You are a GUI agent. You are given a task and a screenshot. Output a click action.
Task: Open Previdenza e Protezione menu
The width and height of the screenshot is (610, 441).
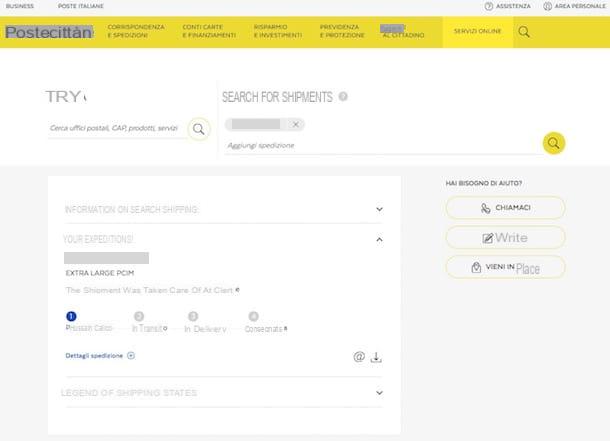(342, 31)
